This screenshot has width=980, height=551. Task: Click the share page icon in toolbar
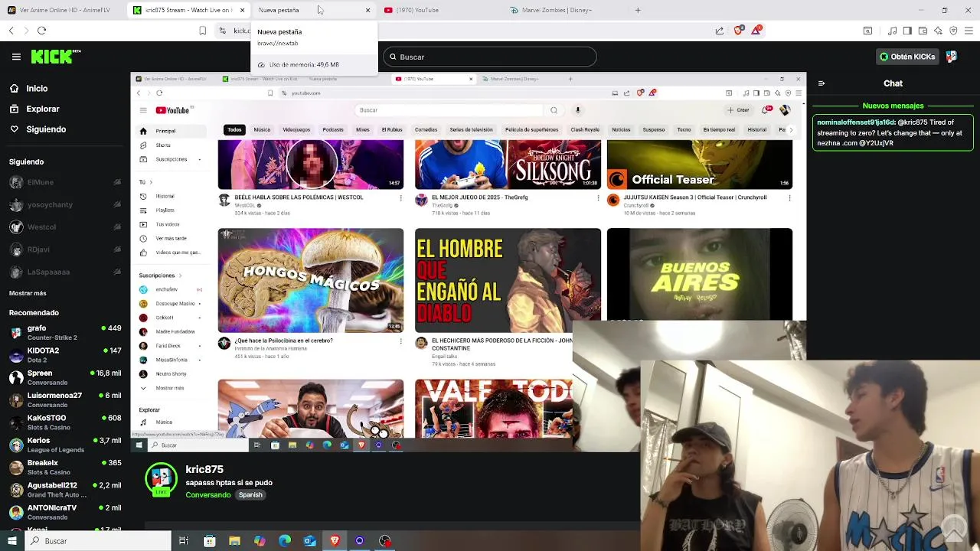(720, 31)
